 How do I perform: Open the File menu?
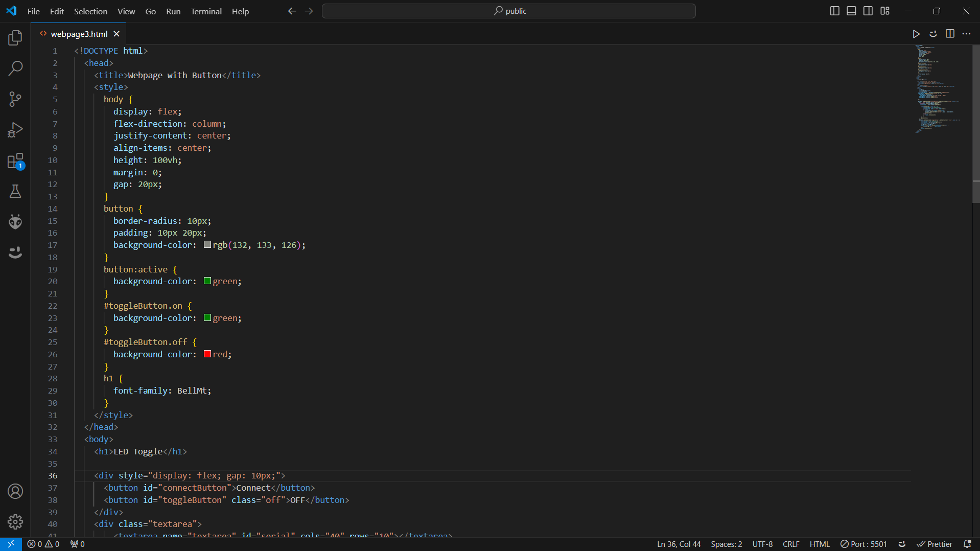point(33,11)
